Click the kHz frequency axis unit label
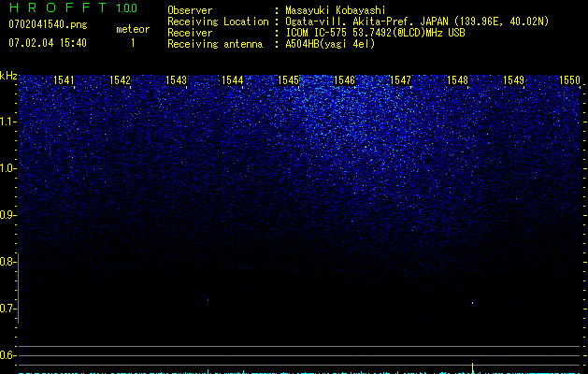 pos(8,76)
